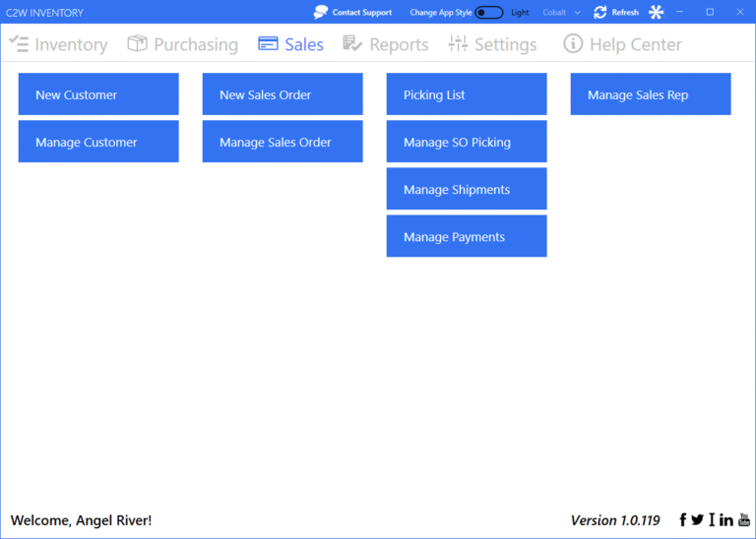Click the Refresh arrows icon
The width and height of the screenshot is (756, 539).
coord(600,13)
